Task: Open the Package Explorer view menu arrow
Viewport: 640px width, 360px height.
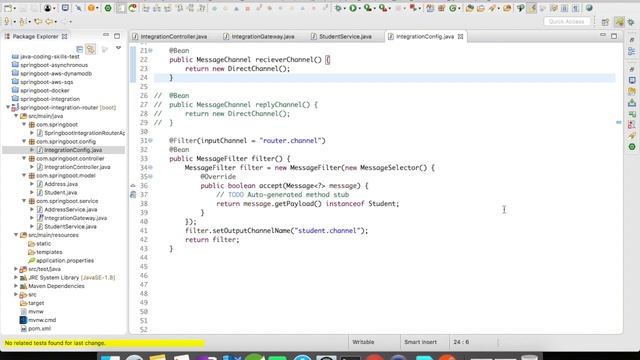Action: coord(118,48)
